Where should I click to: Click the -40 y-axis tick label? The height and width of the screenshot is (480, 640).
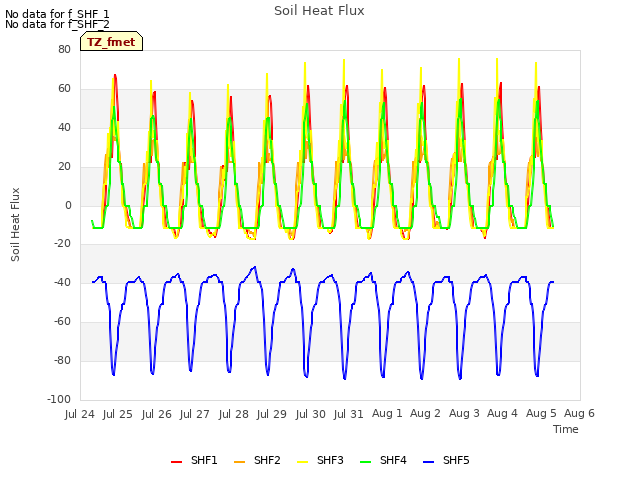pos(62,282)
